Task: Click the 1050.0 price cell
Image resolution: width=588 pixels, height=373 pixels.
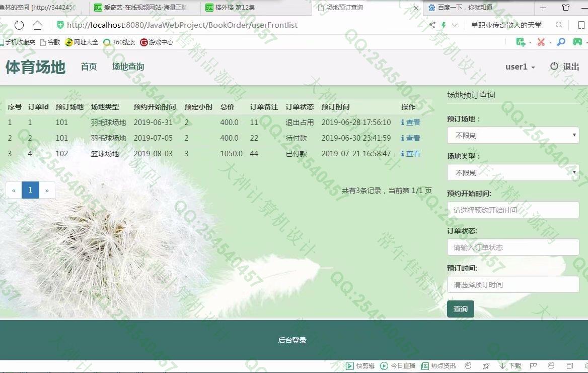Action: click(232, 154)
